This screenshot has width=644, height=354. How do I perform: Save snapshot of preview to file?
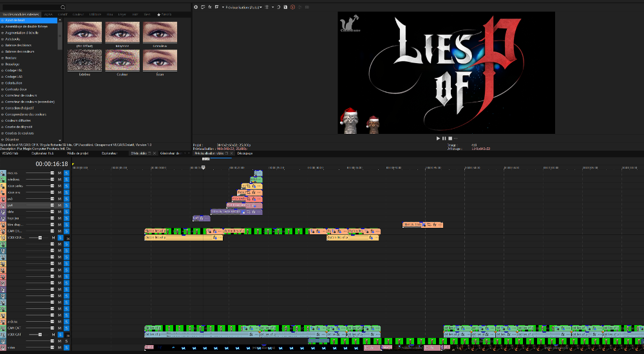tap(285, 6)
